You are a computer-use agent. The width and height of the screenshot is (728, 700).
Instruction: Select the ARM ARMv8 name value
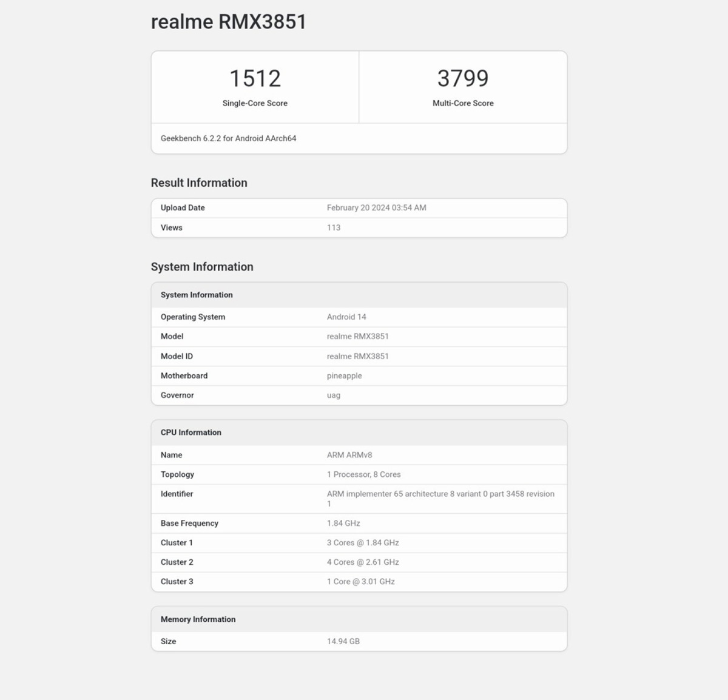(x=349, y=455)
